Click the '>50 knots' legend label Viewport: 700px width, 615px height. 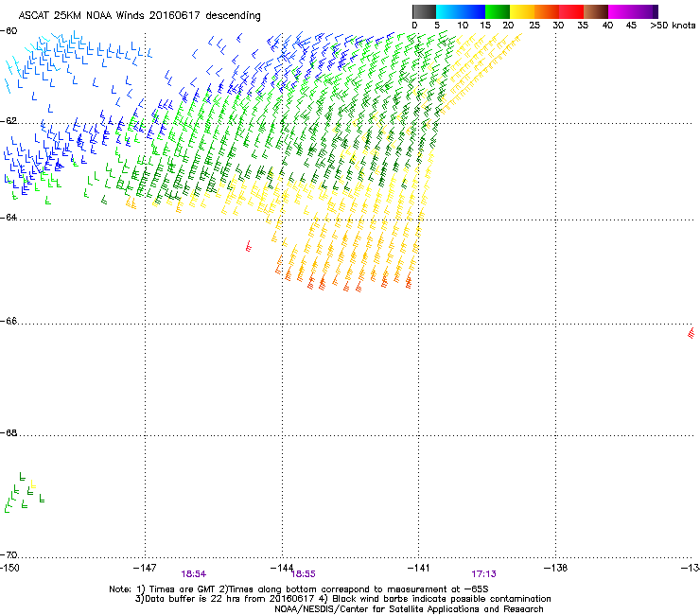point(673,26)
